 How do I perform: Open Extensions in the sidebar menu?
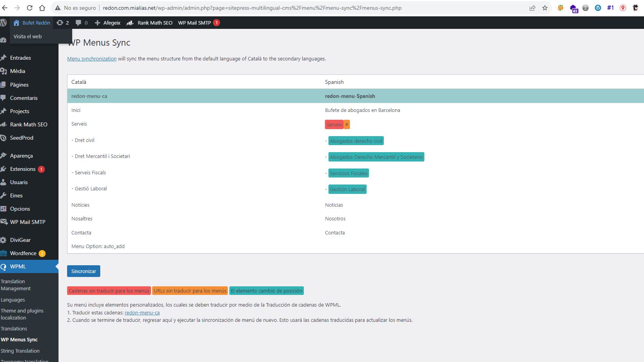pyautogui.click(x=23, y=169)
